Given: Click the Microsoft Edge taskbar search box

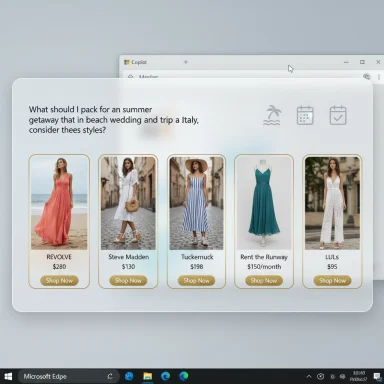Looking at the screenshot, I should [x=68, y=376].
